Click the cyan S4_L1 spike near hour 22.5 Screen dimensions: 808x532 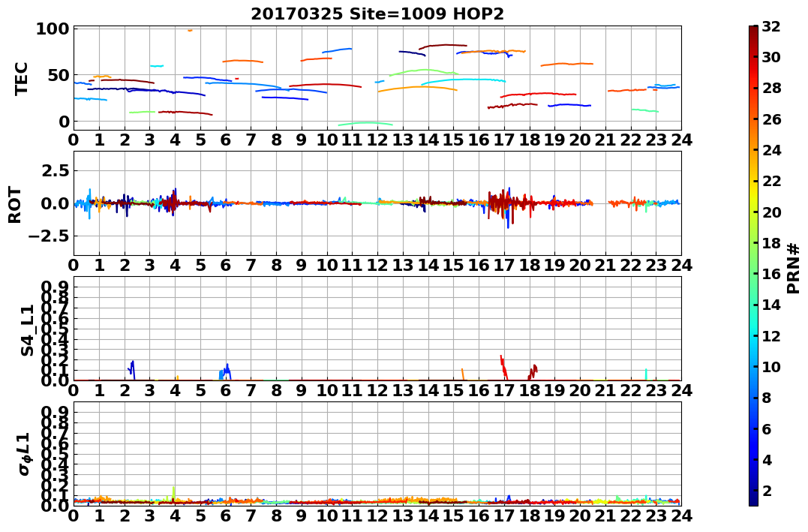[x=646, y=374]
